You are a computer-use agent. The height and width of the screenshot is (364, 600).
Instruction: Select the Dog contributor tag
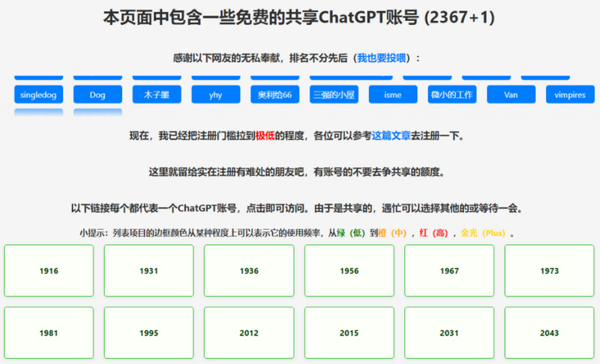tap(97, 94)
